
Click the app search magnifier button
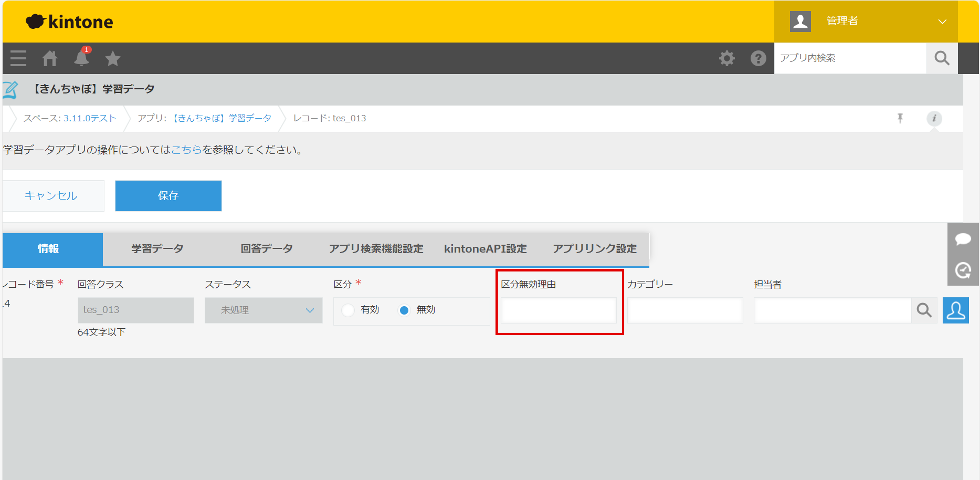(942, 58)
